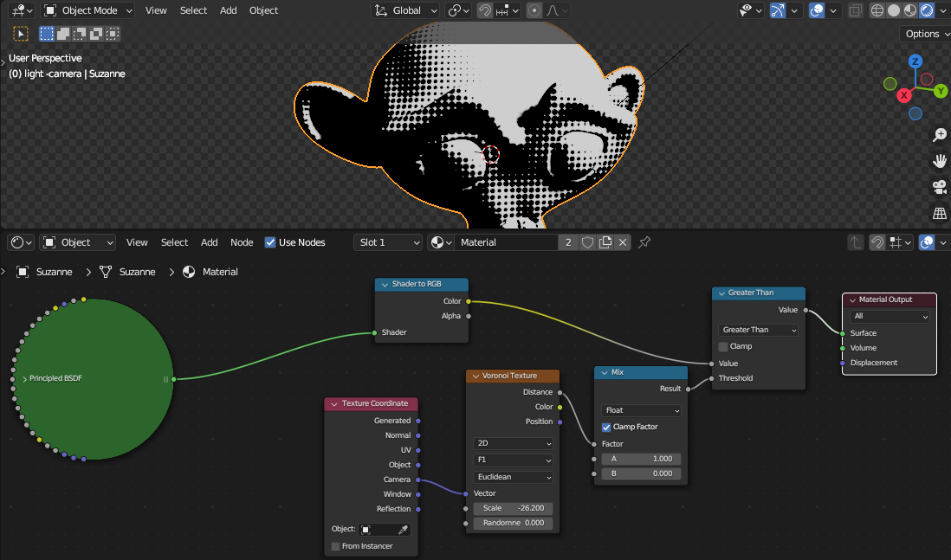This screenshot has height=560, width=951.
Task: Switch perspective/orthographic with grid icon
Action: tap(940, 213)
